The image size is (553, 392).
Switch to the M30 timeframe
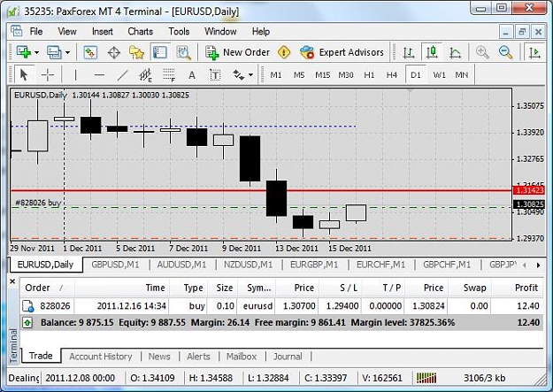(x=346, y=75)
